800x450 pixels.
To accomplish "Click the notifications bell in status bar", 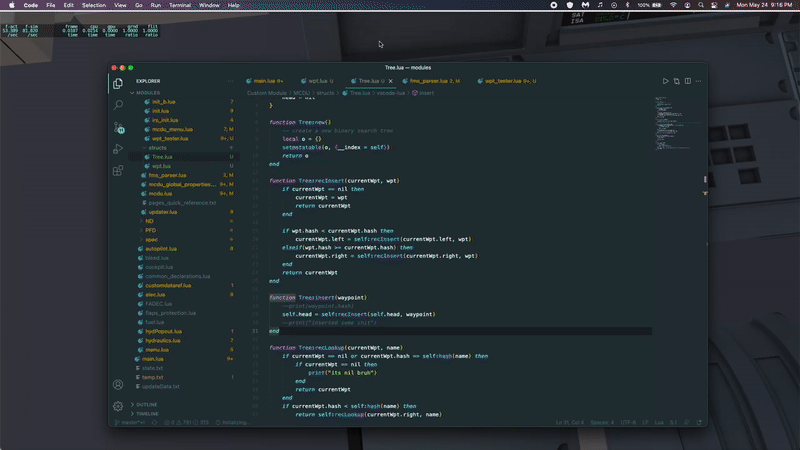I will point(699,422).
